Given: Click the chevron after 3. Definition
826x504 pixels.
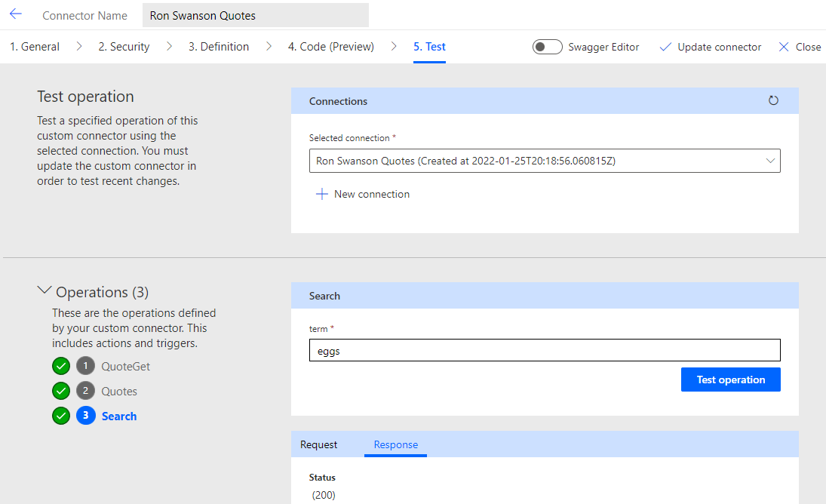Looking at the screenshot, I should click(269, 46).
